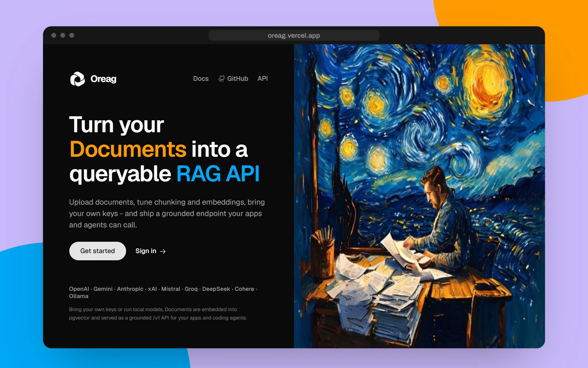This screenshot has height=368, width=588.
Task: Click the Oreag brand name text
Action: click(103, 79)
